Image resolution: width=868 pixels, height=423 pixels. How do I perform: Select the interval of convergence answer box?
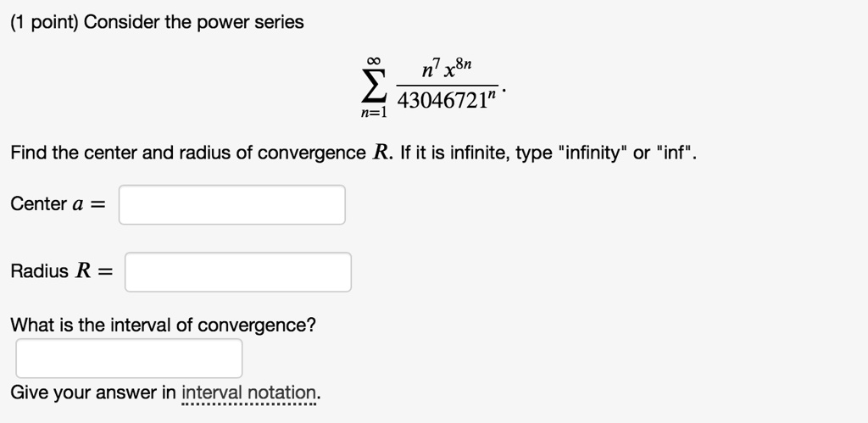coord(129,358)
